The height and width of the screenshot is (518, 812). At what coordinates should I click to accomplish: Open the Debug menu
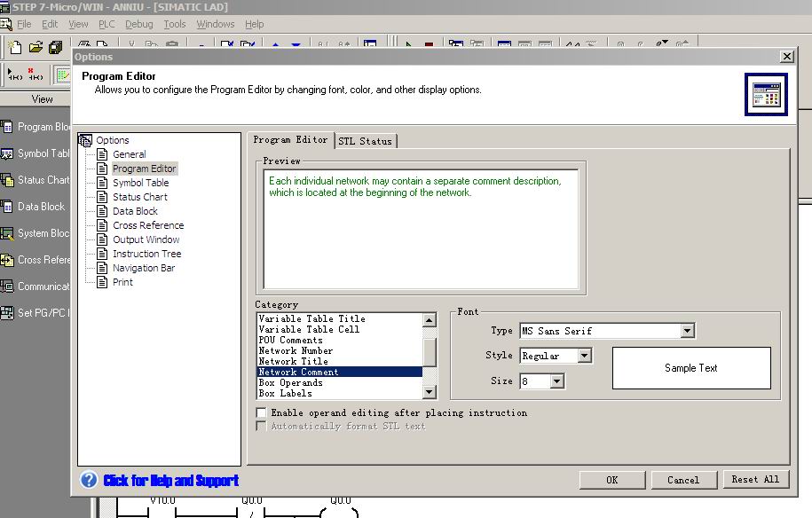pos(138,24)
